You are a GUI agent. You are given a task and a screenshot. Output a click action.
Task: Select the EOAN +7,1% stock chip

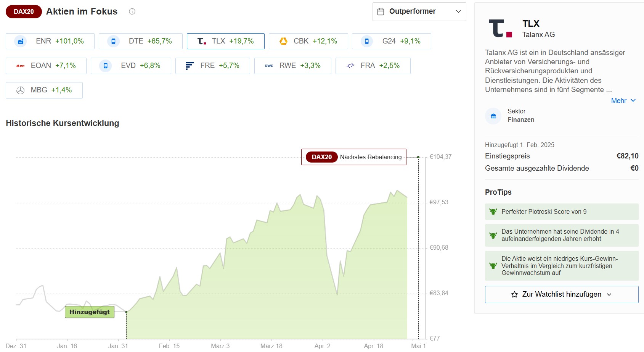point(46,66)
